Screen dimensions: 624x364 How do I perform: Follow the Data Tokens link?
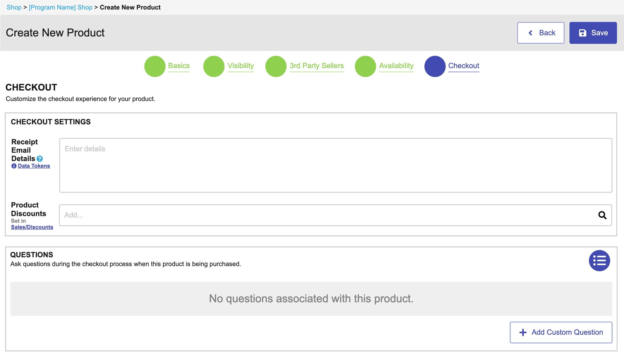pyautogui.click(x=34, y=166)
